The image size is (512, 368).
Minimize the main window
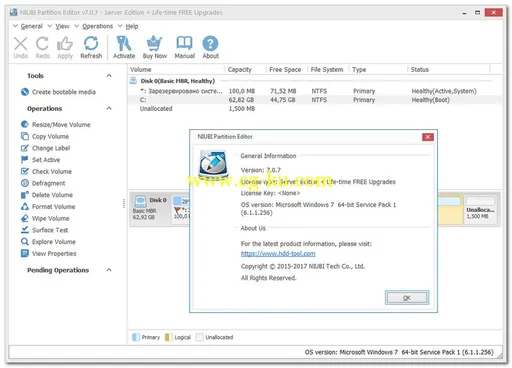(464, 13)
